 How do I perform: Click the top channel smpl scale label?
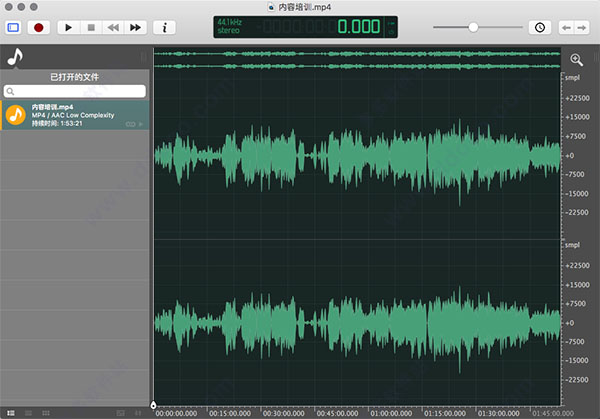point(572,78)
